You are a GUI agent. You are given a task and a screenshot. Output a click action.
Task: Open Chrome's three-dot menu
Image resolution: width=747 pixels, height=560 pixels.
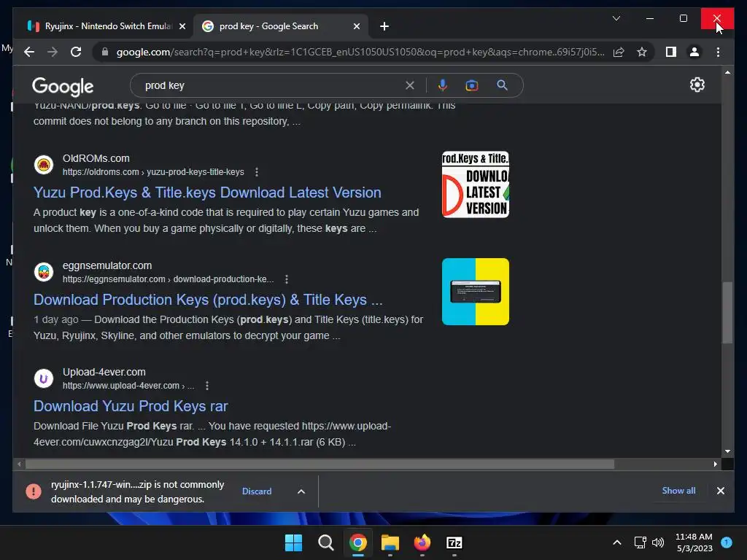click(718, 52)
